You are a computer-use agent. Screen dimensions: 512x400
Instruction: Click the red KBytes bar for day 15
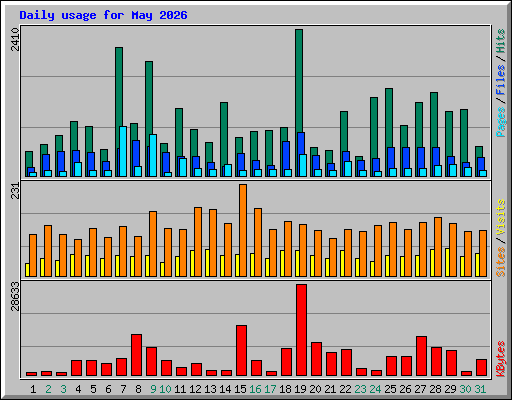pyautogui.click(x=241, y=351)
